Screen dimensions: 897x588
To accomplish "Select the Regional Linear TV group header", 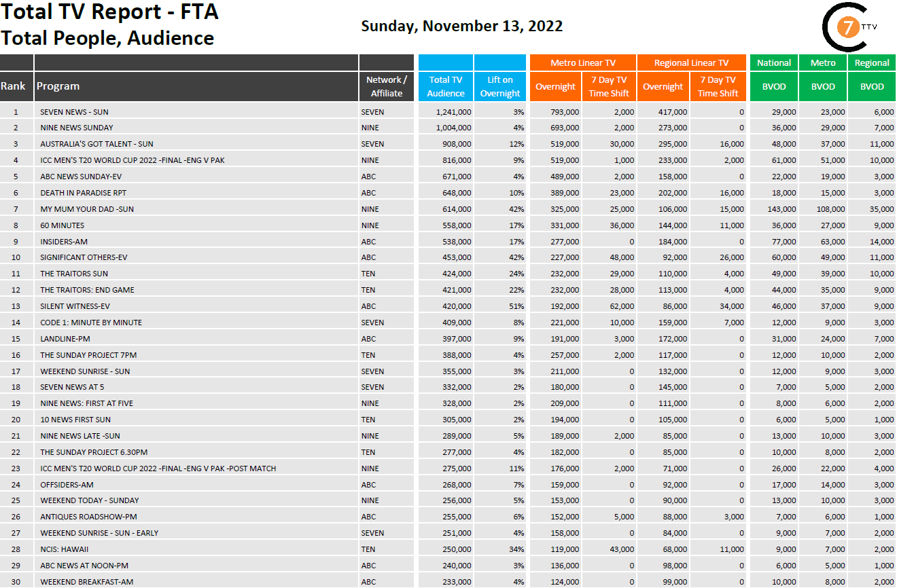I will coord(690,62).
